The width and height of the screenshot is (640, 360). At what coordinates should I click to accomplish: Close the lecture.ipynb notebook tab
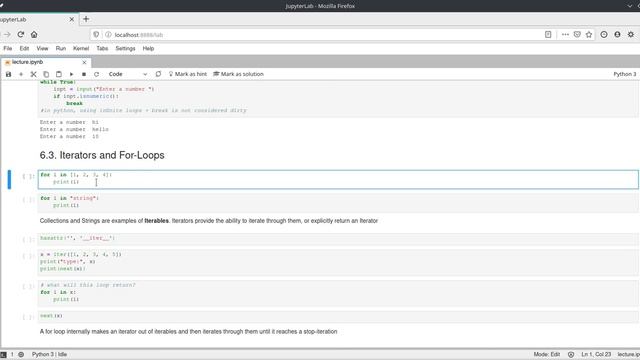click(x=84, y=62)
